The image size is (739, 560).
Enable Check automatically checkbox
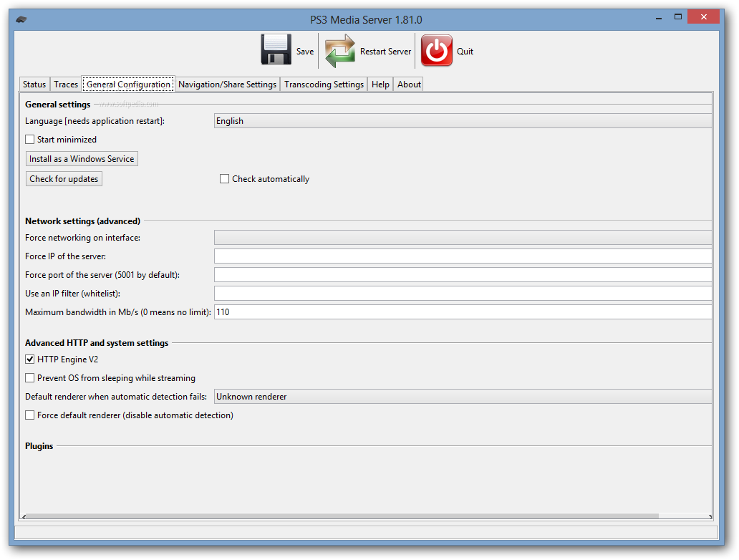[225, 178]
